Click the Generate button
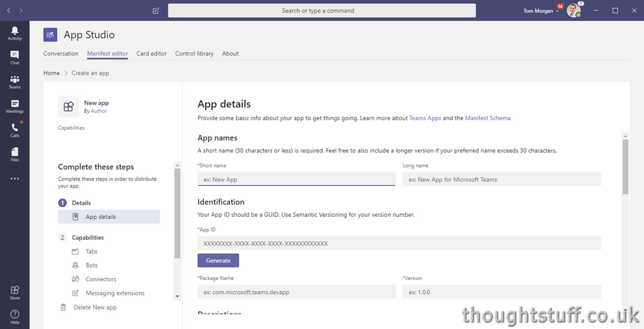Image resolution: width=644 pixels, height=329 pixels. point(218,261)
